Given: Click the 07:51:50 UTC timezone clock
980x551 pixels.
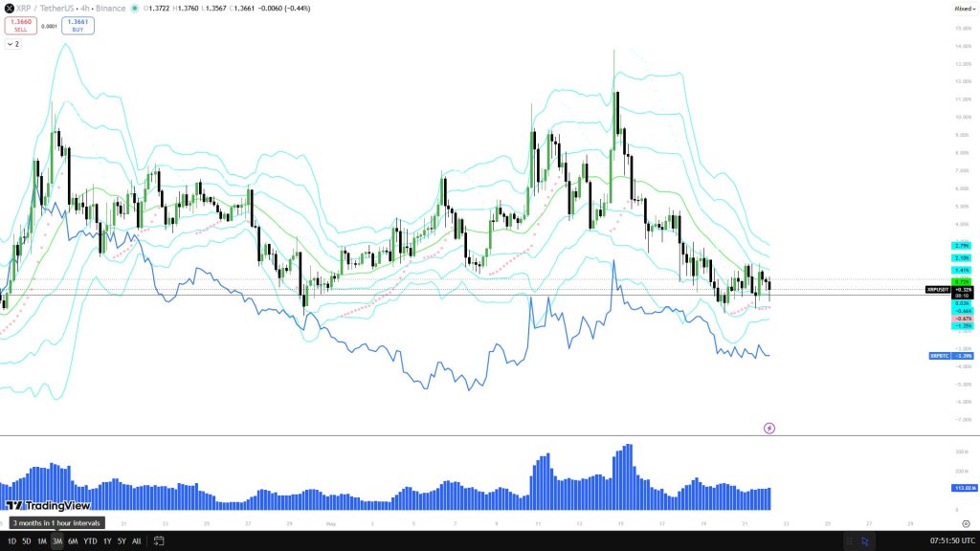Looking at the screenshot, I should [x=952, y=541].
